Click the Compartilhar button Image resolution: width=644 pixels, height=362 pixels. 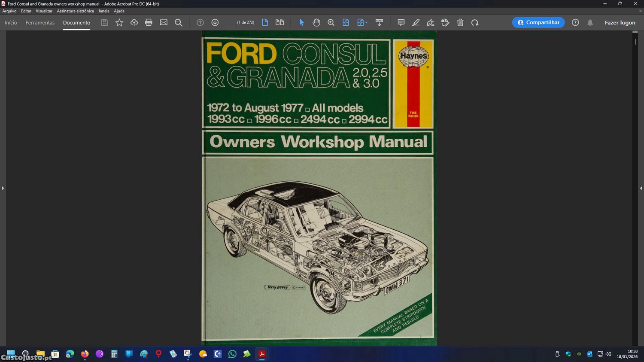(x=538, y=22)
